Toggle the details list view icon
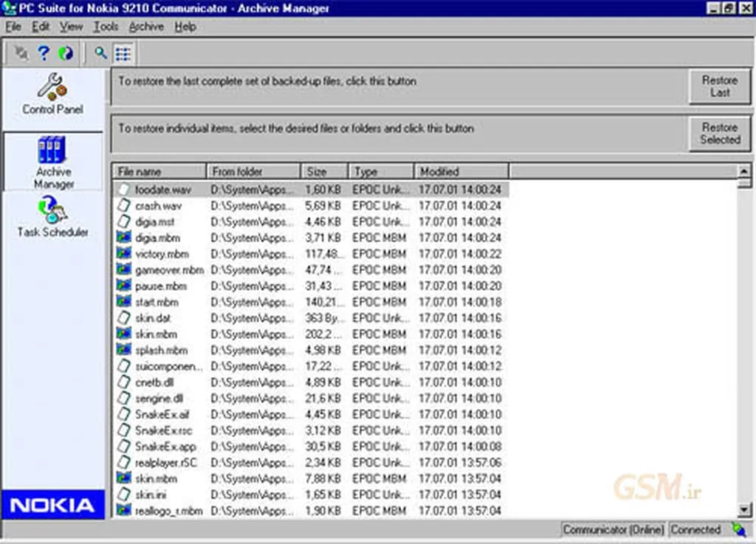756x544 pixels. point(123,53)
